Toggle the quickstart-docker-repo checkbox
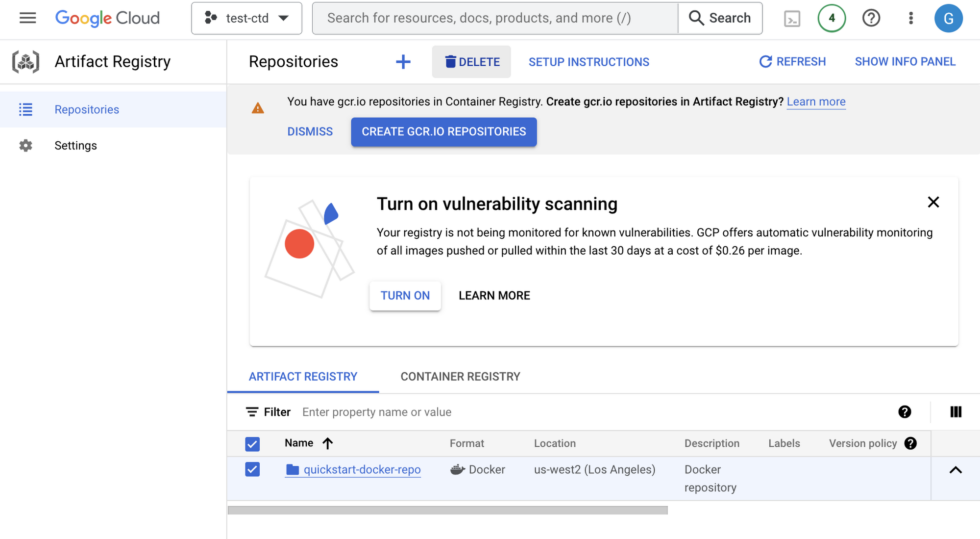Viewport: 980px width, 539px height. (x=252, y=469)
